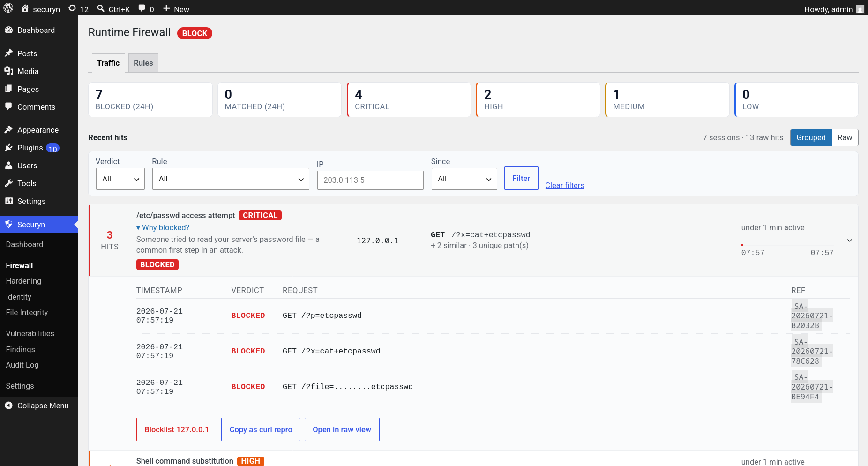
Task: Open the Since filter dropdown
Action: point(464,179)
